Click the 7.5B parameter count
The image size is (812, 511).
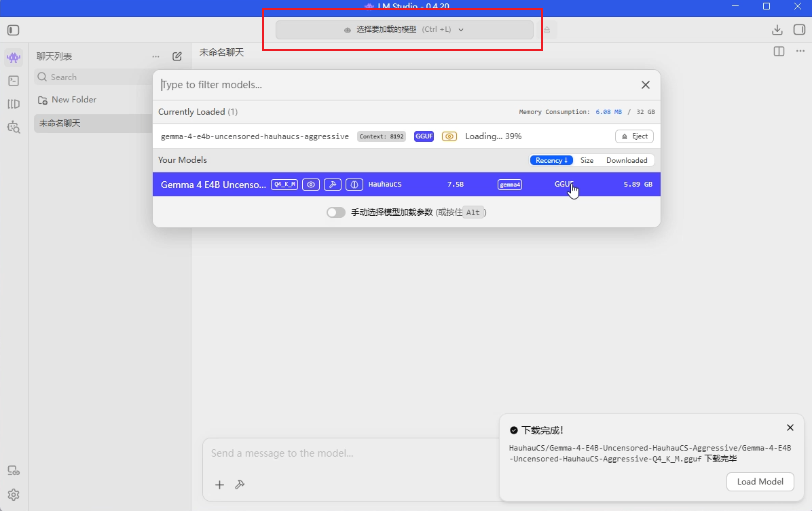pyautogui.click(x=455, y=185)
